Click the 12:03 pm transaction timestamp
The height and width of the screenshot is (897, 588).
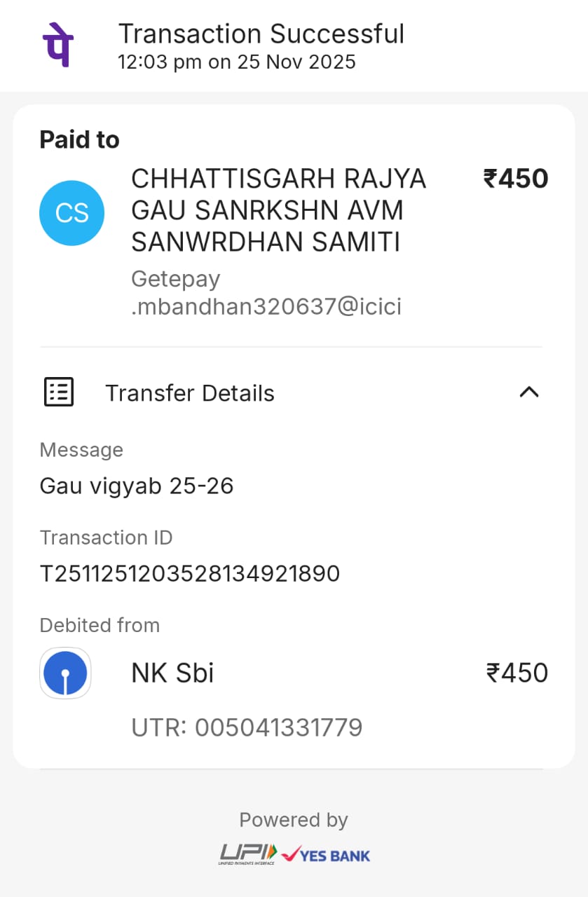point(236,62)
